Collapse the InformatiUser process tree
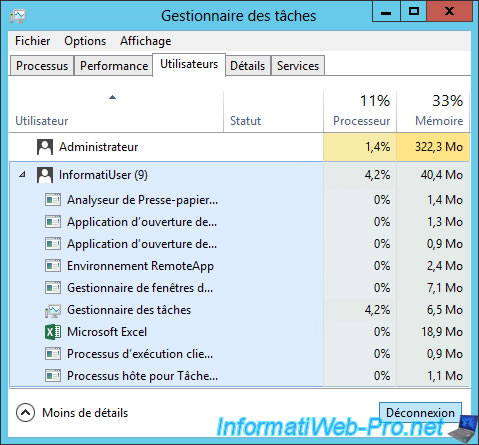This screenshot has height=445, width=479. [x=22, y=174]
